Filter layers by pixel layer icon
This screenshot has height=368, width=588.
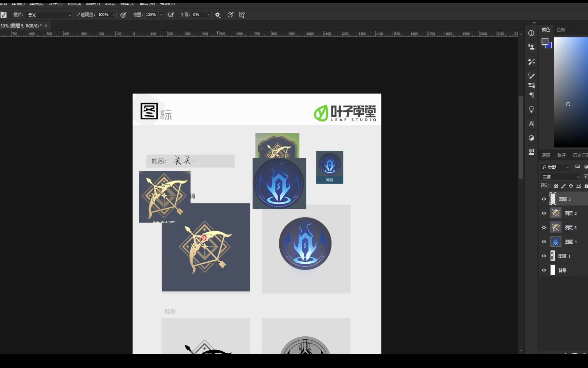click(x=577, y=167)
